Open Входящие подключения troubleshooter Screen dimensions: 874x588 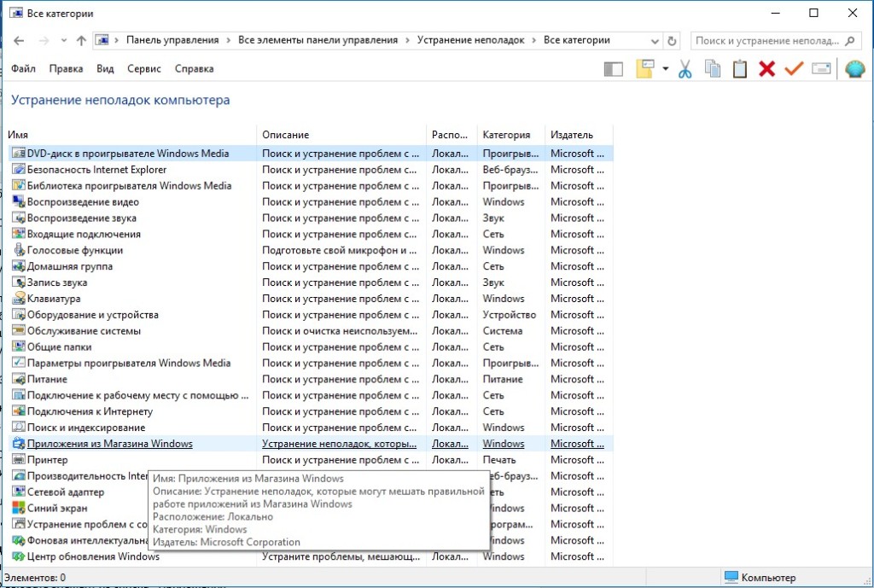click(x=84, y=234)
